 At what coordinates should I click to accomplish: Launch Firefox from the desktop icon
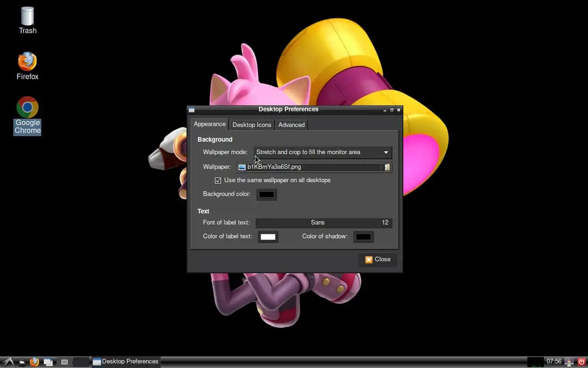(x=28, y=66)
